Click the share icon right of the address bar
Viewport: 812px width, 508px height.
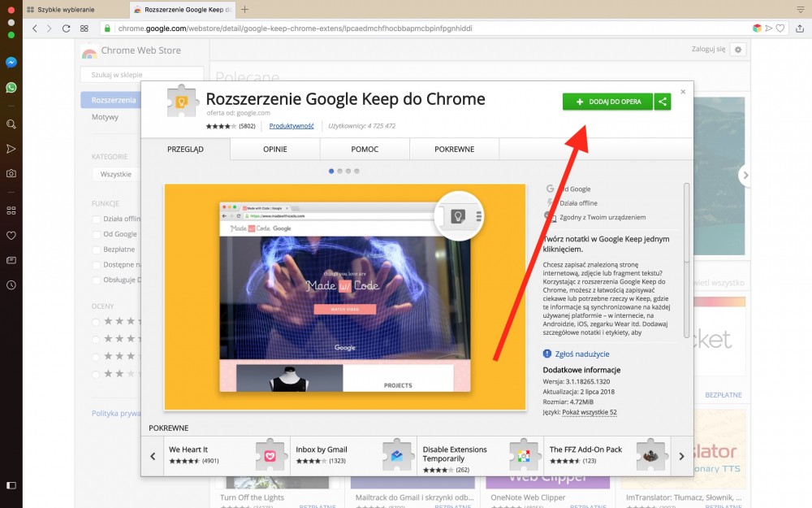[800, 28]
